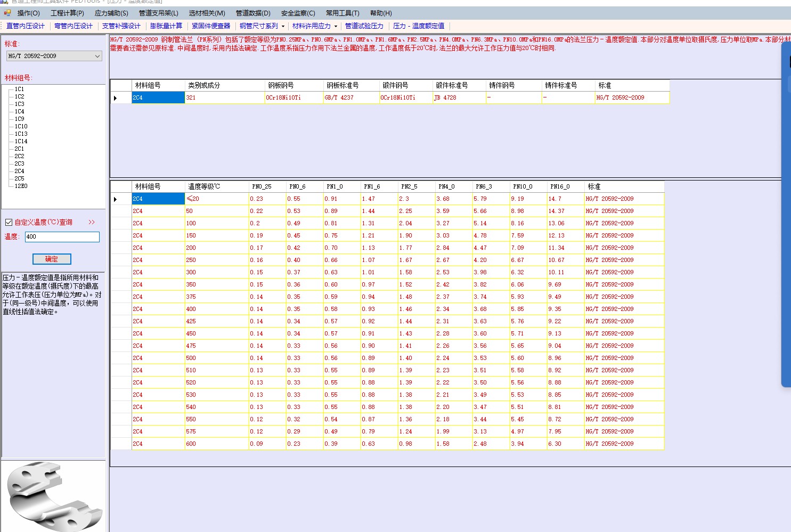The image size is (791, 532).
Task: Click the 温度 input field containing 400
Action: pyautogui.click(x=62, y=236)
